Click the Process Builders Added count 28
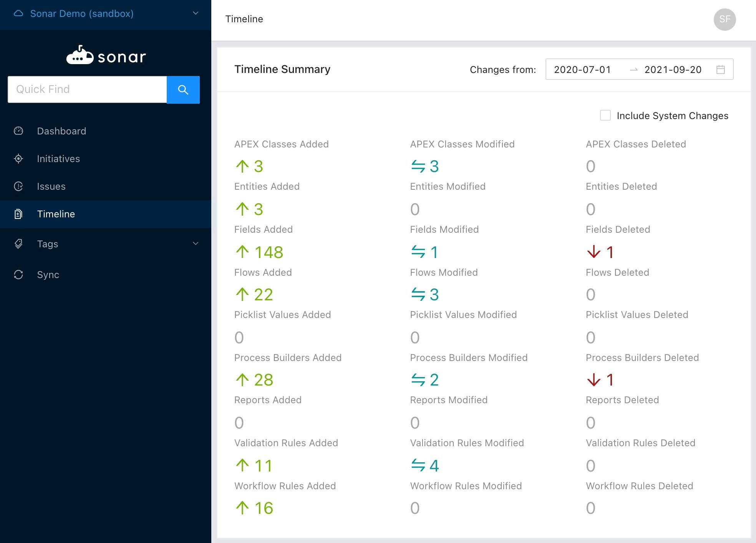756x543 pixels. (264, 380)
